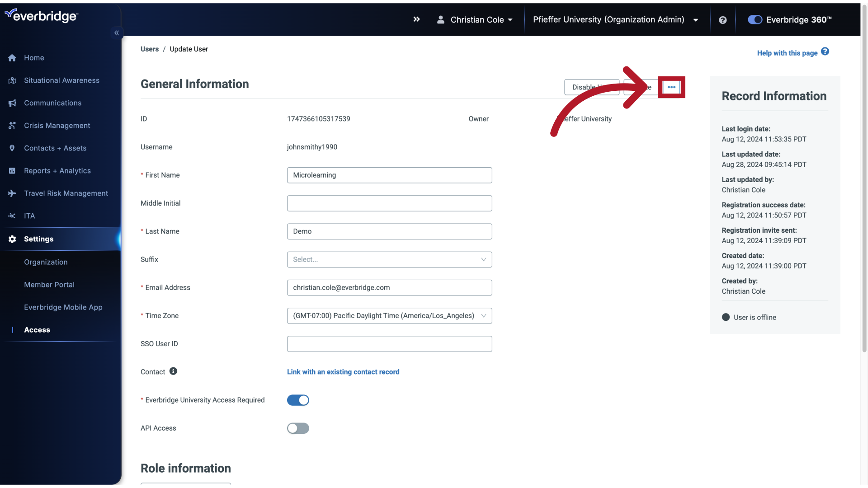Toggle the Everbridge University Access Required switch
The width and height of the screenshot is (868, 488).
coord(298,400)
